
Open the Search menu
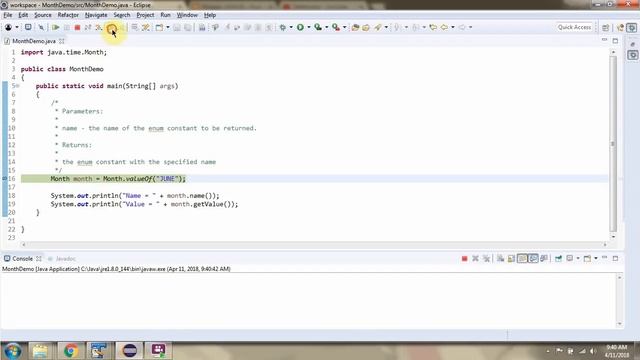pos(122,15)
